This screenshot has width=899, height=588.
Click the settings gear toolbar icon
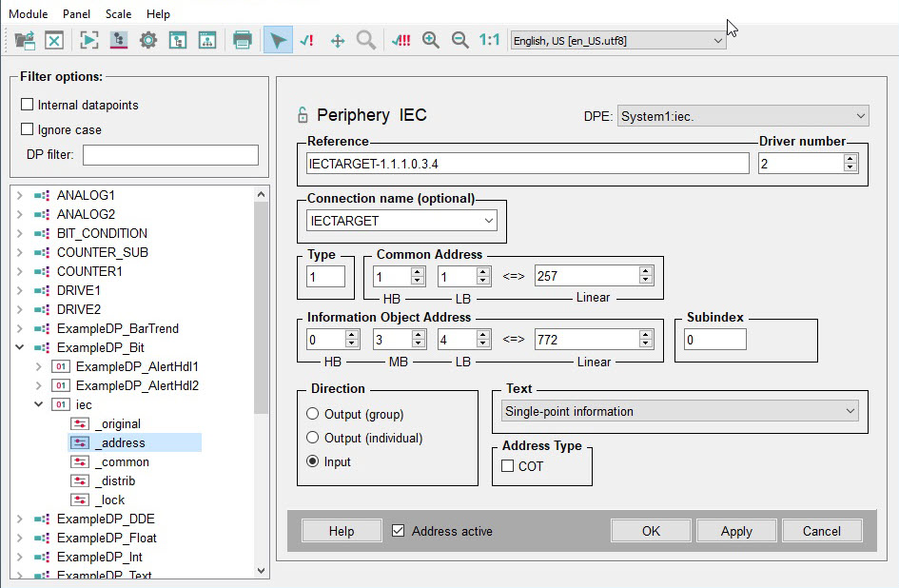pyautogui.click(x=147, y=40)
